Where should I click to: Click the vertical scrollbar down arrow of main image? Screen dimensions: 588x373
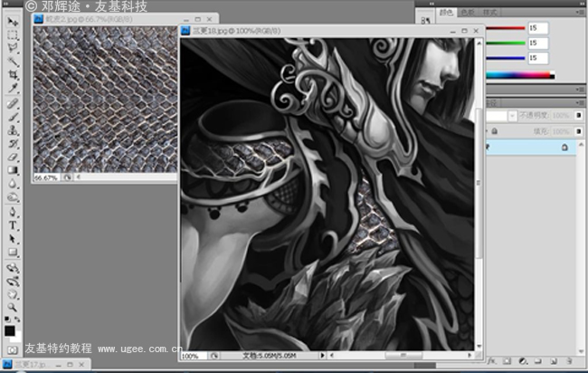479,346
